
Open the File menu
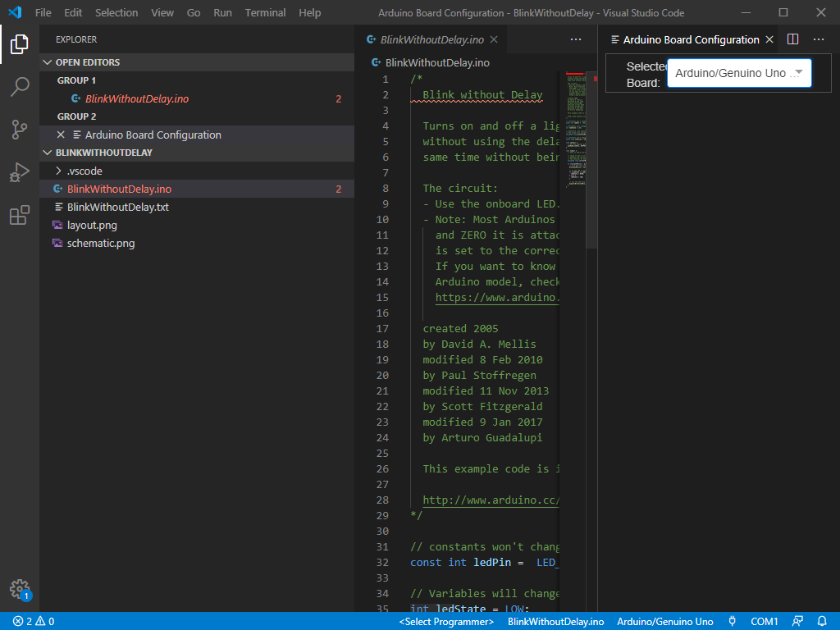coord(43,12)
